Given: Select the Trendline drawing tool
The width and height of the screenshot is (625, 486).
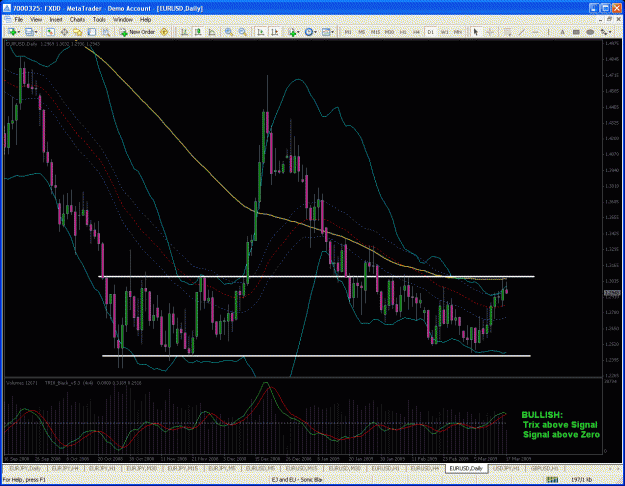Looking at the screenshot, I should (521, 32).
